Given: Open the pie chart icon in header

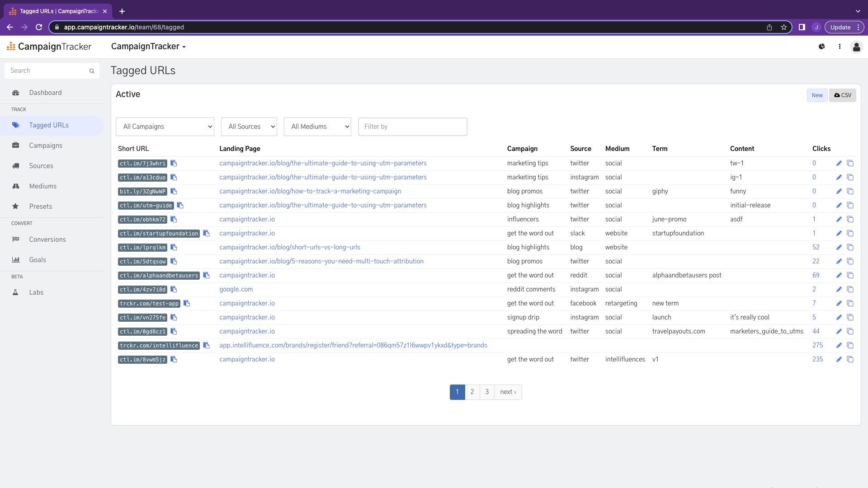Looking at the screenshot, I should [821, 47].
